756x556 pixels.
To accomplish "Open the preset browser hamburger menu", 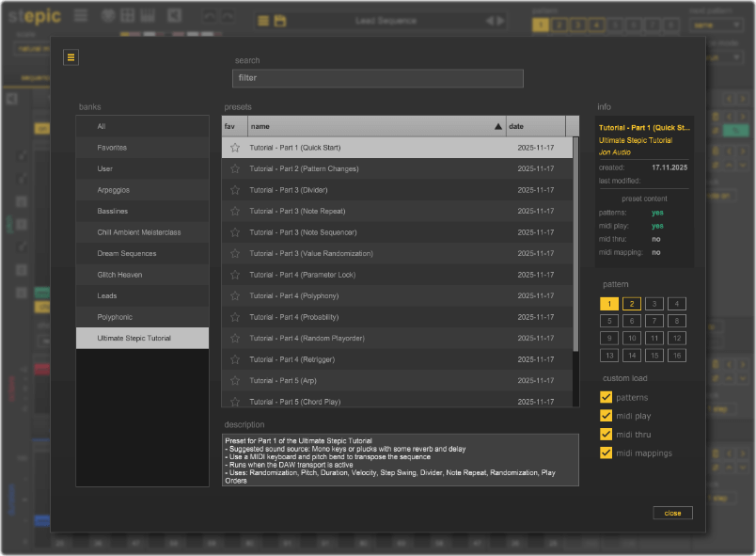I will 71,57.
